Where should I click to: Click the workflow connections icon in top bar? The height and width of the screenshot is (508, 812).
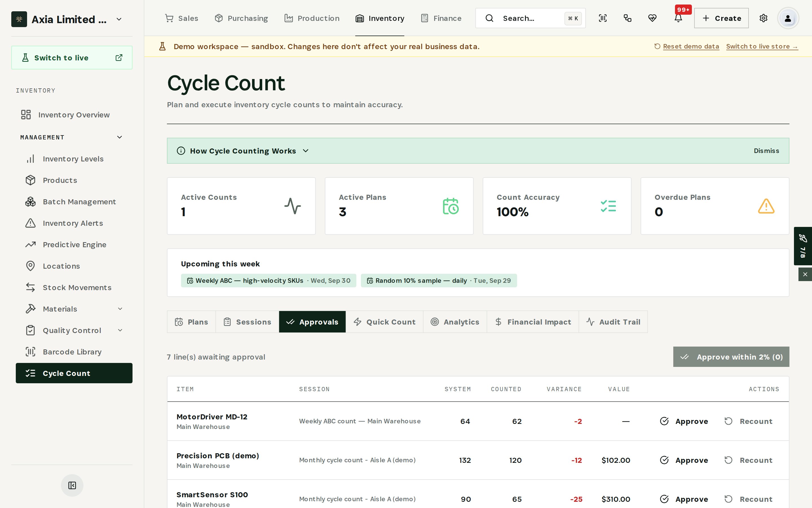click(627, 18)
